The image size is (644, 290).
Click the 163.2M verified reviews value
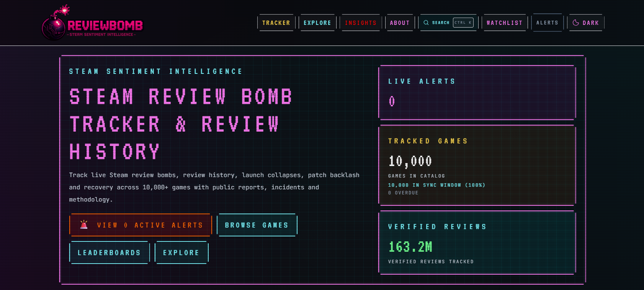pos(410,247)
